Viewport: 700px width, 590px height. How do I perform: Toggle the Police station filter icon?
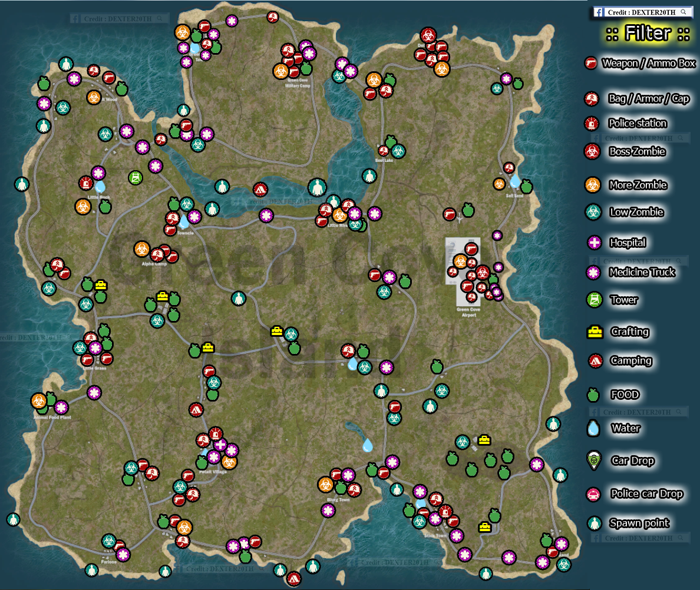pos(592,123)
